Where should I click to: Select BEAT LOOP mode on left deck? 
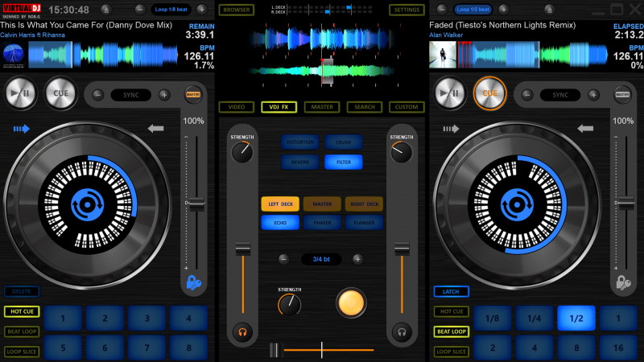pyautogui.click(x=23, y=331)
